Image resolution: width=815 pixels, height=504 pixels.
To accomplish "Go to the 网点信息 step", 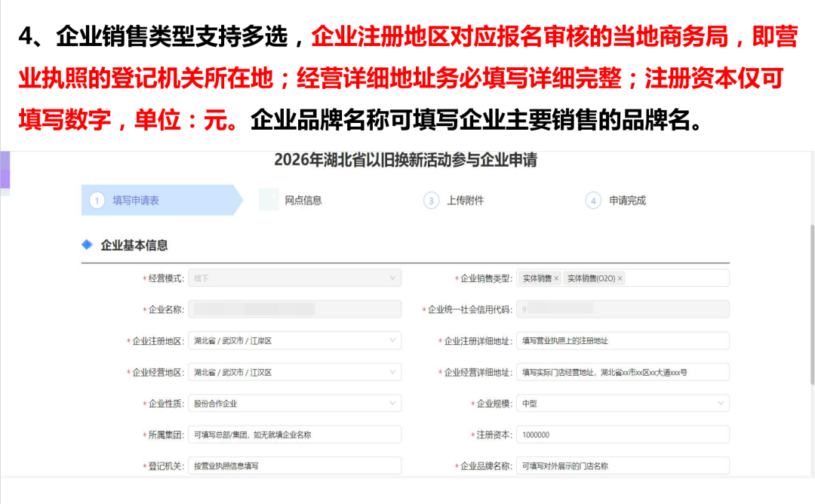I will [x=303, y=201].
